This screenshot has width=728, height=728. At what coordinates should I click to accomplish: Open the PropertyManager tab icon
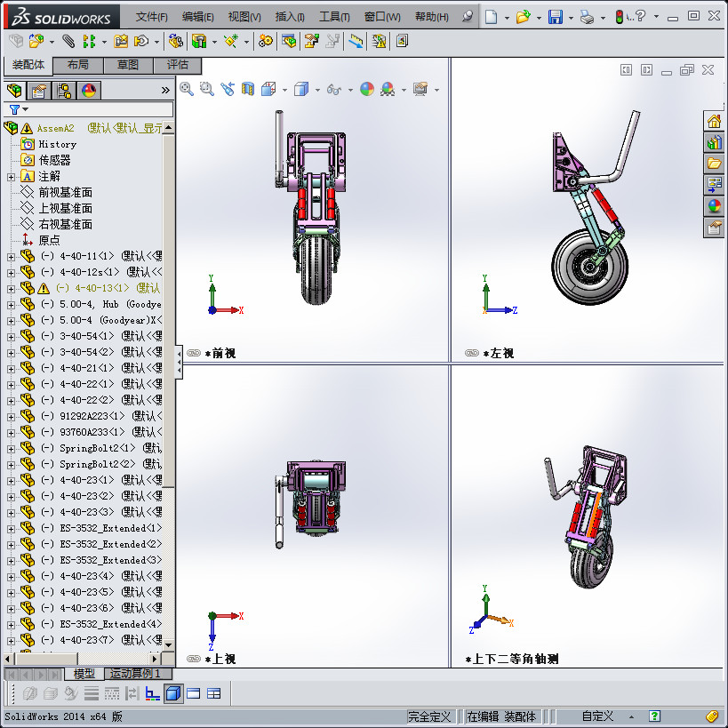(x=39, y=91)
